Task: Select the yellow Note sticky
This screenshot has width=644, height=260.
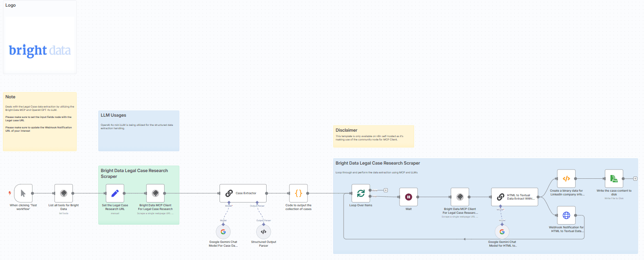Action: click(40, 121)
